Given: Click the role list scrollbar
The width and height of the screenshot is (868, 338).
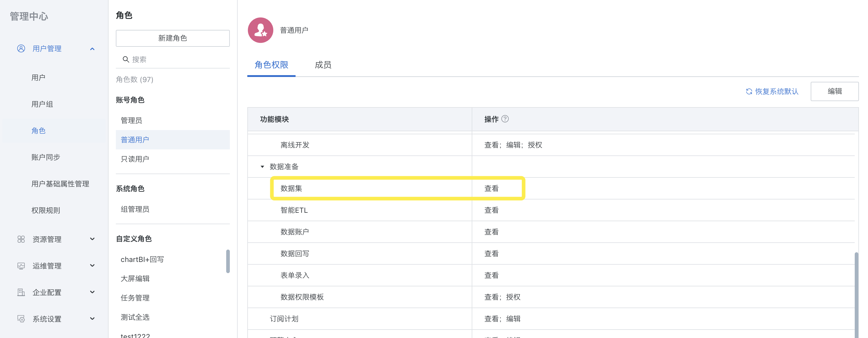Looking at the screenshot, I should pos(228,261).
